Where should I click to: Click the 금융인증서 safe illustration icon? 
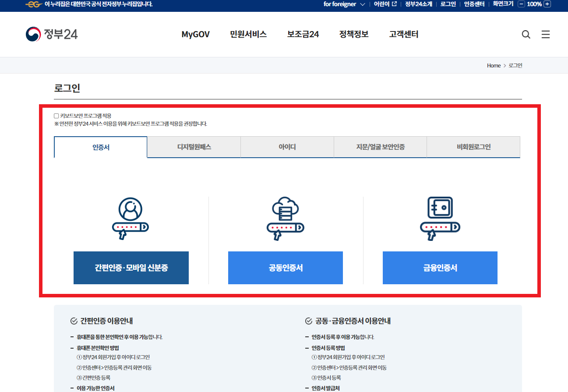point(440,219)
